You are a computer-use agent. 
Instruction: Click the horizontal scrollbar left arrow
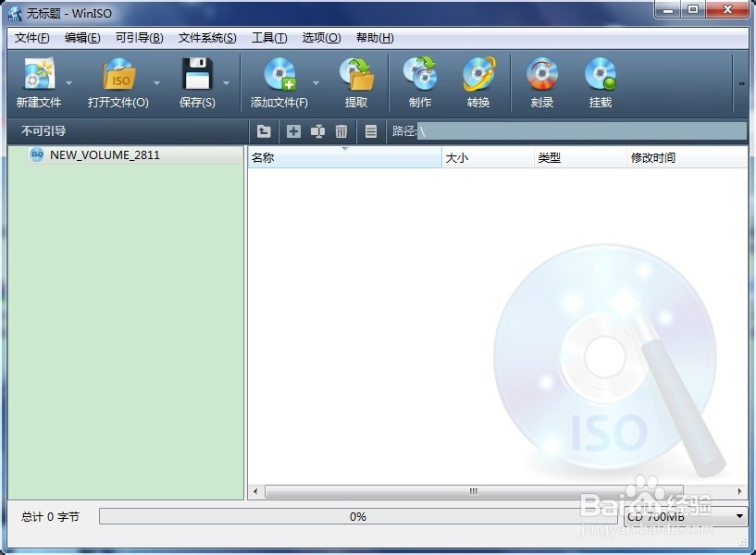tap(255, 491)
